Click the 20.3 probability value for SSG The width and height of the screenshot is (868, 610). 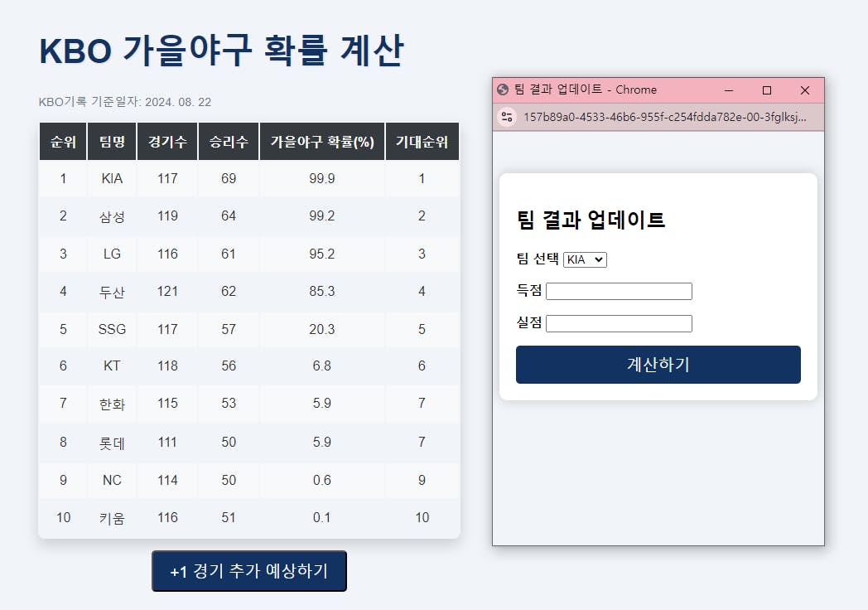coord(322,329)
